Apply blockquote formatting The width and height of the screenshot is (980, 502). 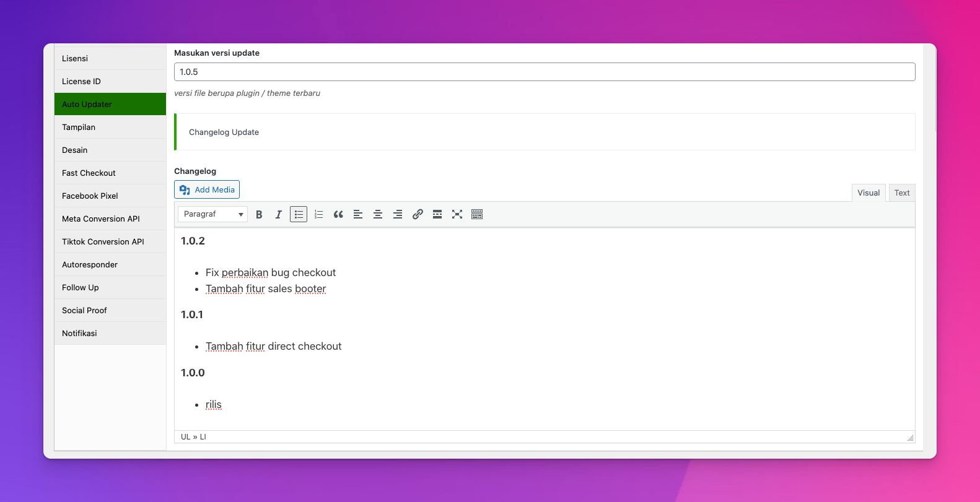coord(338,214)
